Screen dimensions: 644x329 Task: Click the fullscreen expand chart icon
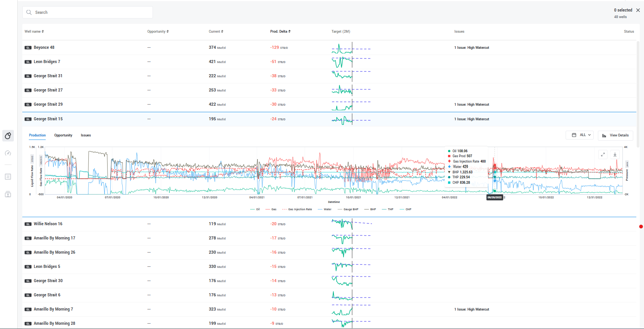pos(603,155)
